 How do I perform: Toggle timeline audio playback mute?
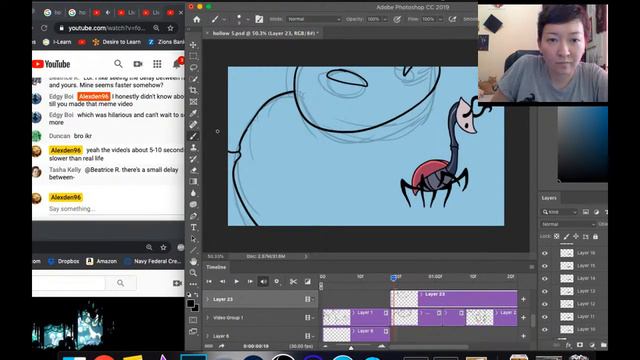263,282
